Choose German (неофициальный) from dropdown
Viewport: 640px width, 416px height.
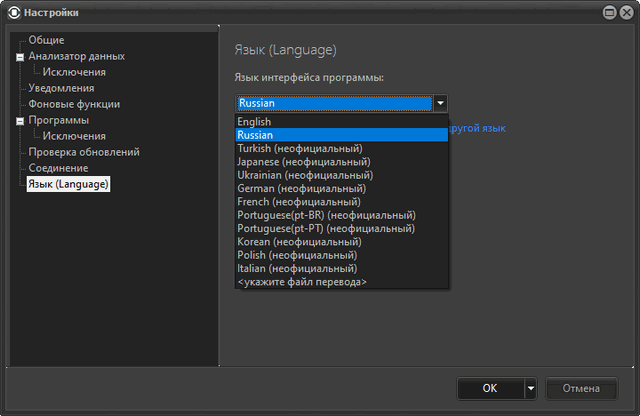pyautogui.click(x=301, y=188)
